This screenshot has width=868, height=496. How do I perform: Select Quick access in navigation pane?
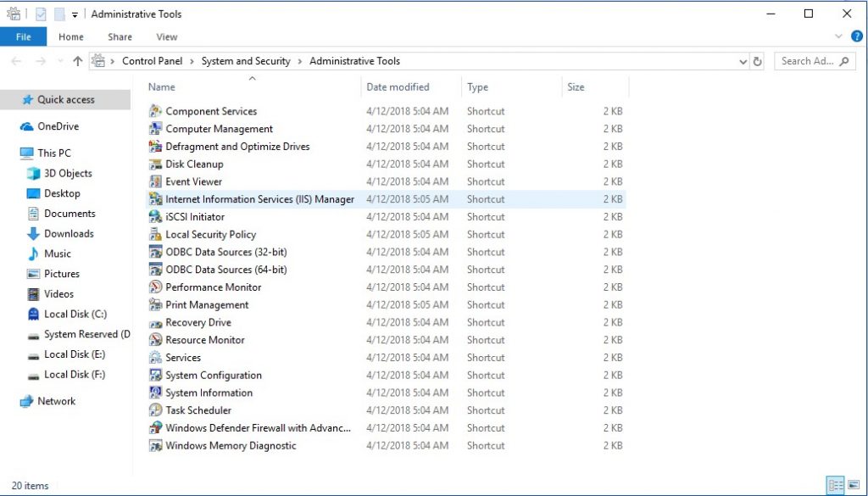coord(65,100)
